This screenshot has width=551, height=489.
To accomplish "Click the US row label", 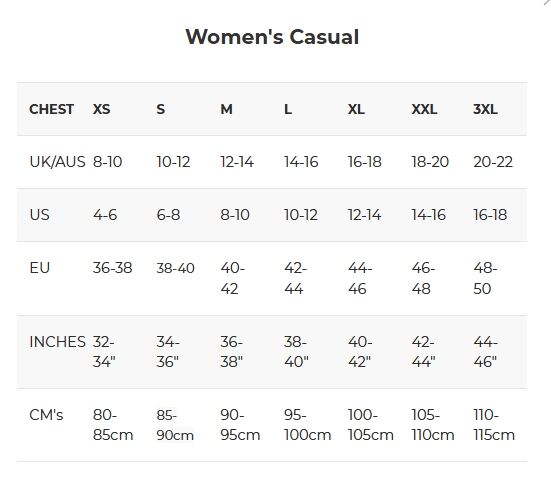I will point(39,215).
